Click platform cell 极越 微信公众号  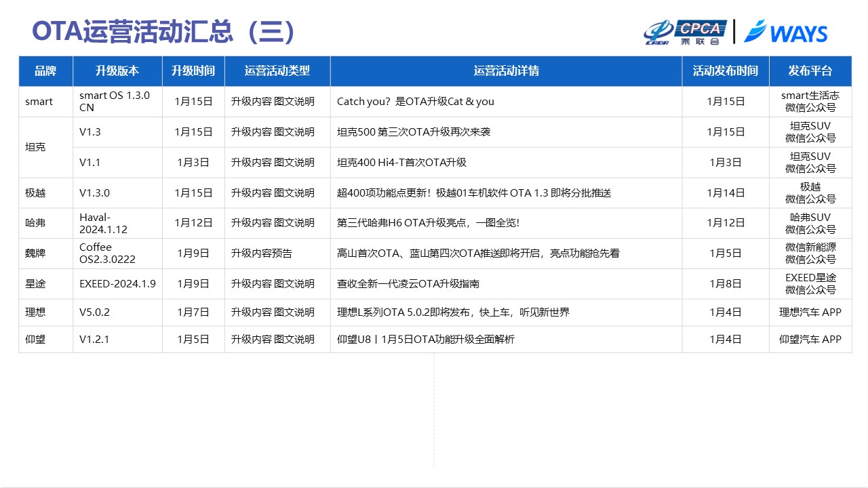coord(810,193)
